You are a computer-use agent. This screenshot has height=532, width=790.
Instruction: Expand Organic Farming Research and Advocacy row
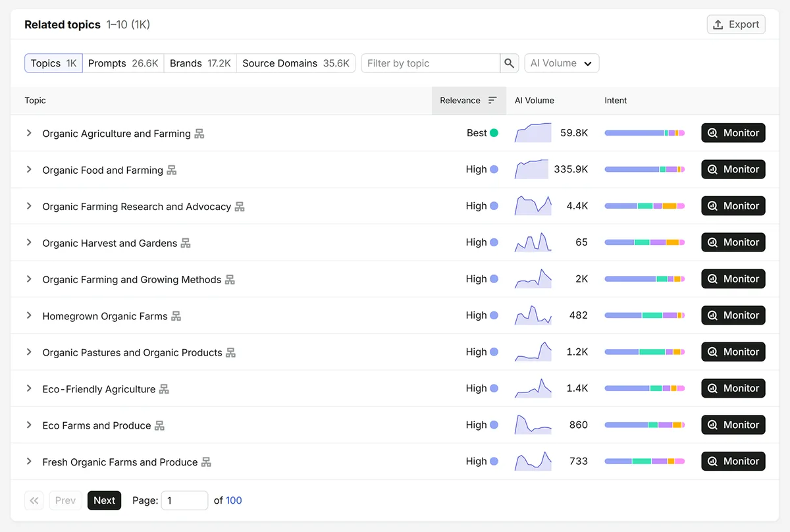click(29, 206)
